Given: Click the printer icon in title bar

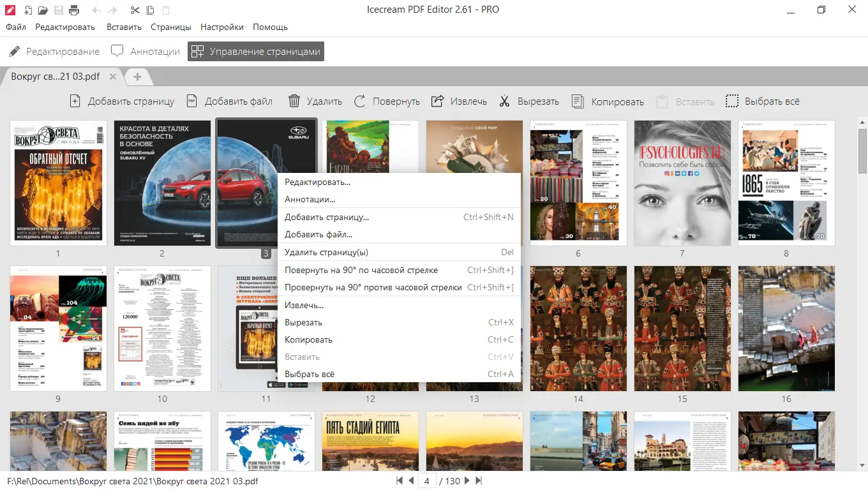Looking at the screenshot, I should [74, 10].
